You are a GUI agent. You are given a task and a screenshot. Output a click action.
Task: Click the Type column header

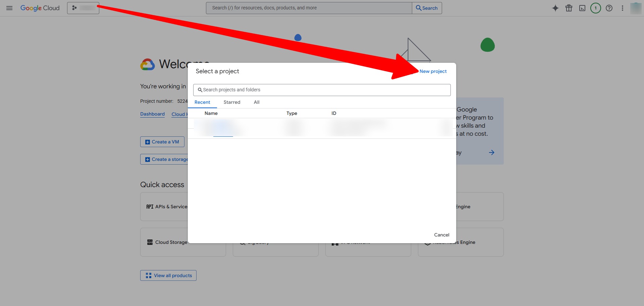(x=292, y=113)
